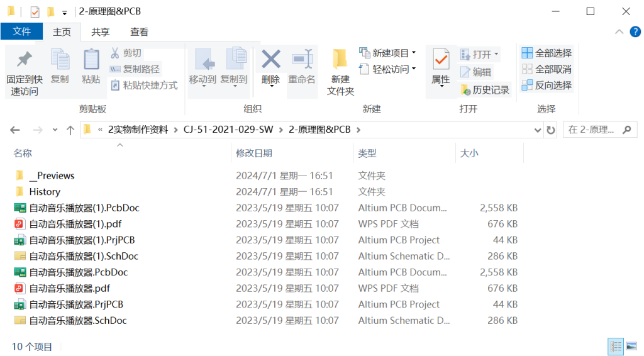
Task: Click the Edit (编辑) ribbon button
Action: (475, 72)
